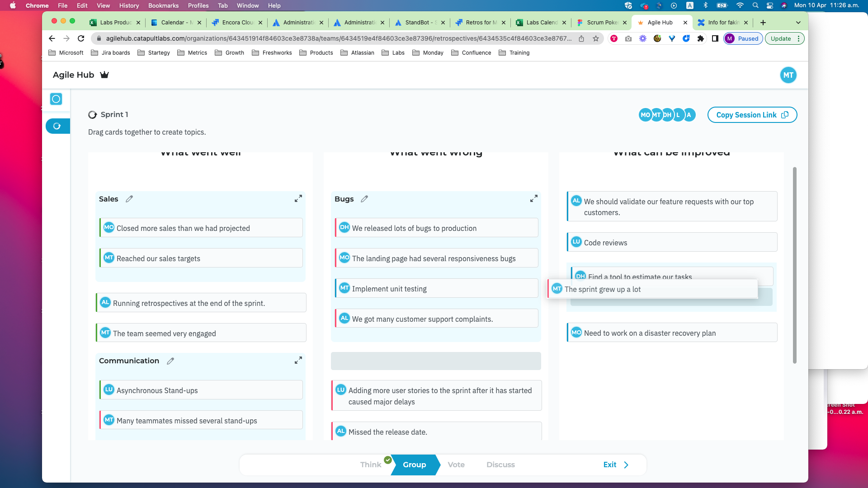Select the Vote phase at the bottom
The height and width of the screenshot is (488, 868).
tap(456, 465)
